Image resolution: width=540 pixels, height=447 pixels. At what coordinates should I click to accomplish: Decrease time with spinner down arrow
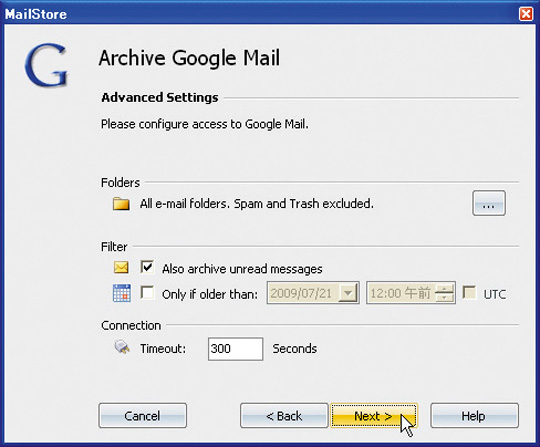tap(444, 297)
